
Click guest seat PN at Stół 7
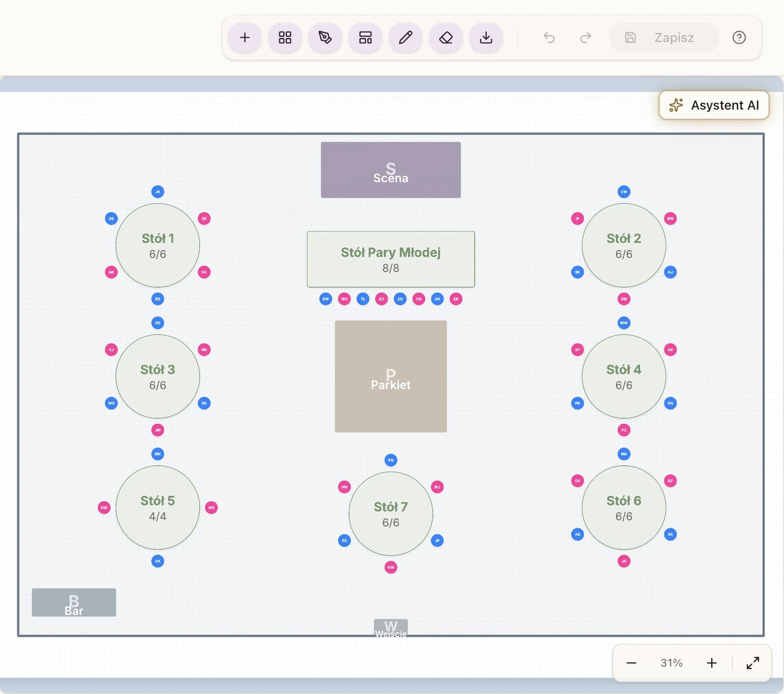click(391, 460)
